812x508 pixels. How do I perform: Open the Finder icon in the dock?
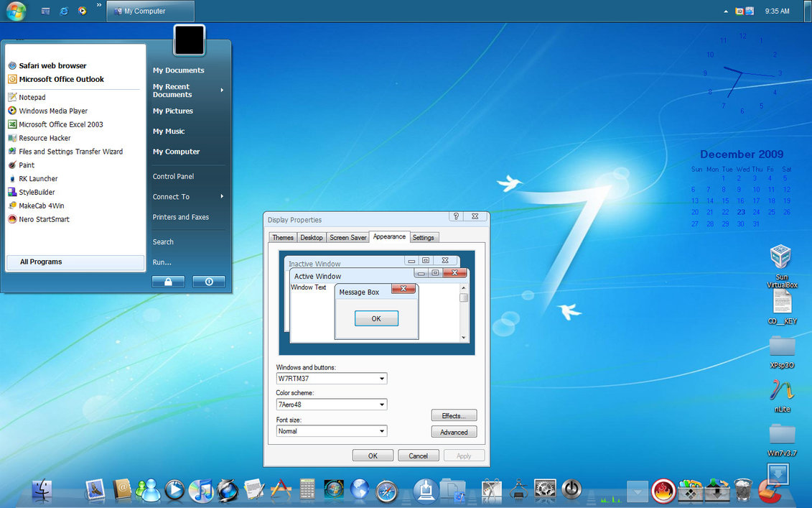42,490
